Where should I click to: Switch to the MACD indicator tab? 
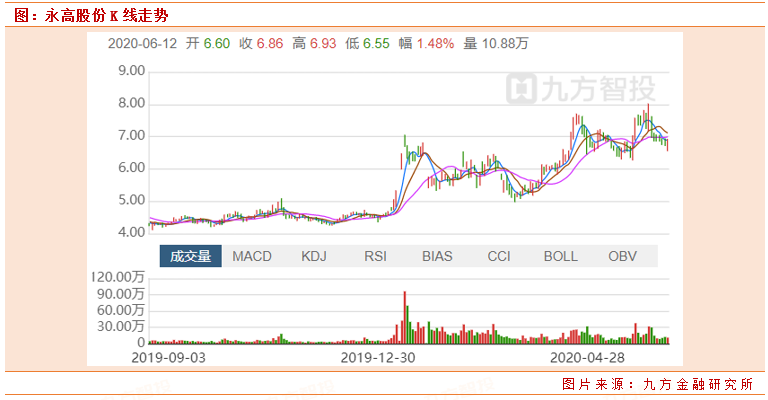252,256
